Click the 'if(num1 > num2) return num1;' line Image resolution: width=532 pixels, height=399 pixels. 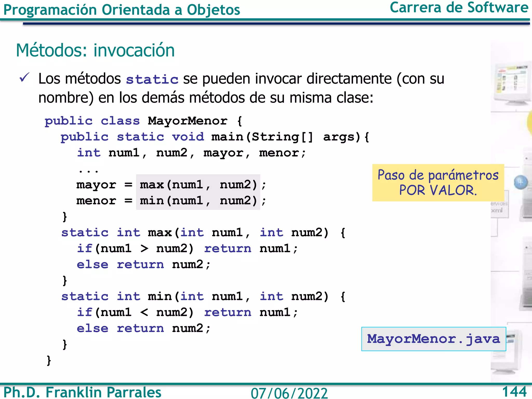187,249
